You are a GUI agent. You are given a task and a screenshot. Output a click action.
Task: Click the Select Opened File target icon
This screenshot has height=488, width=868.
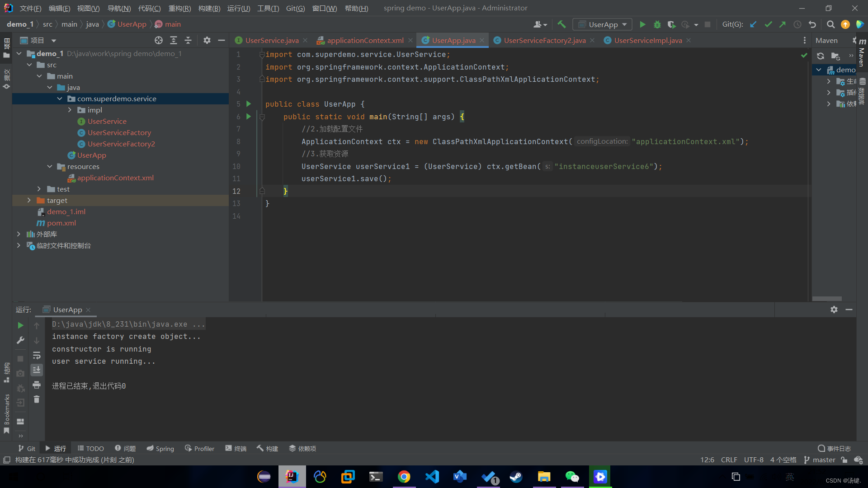pos(158,40)
